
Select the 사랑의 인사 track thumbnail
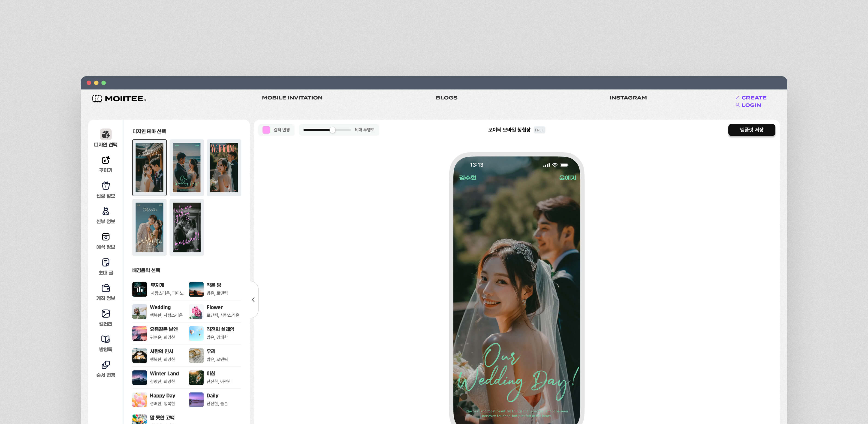click(139, 356)
